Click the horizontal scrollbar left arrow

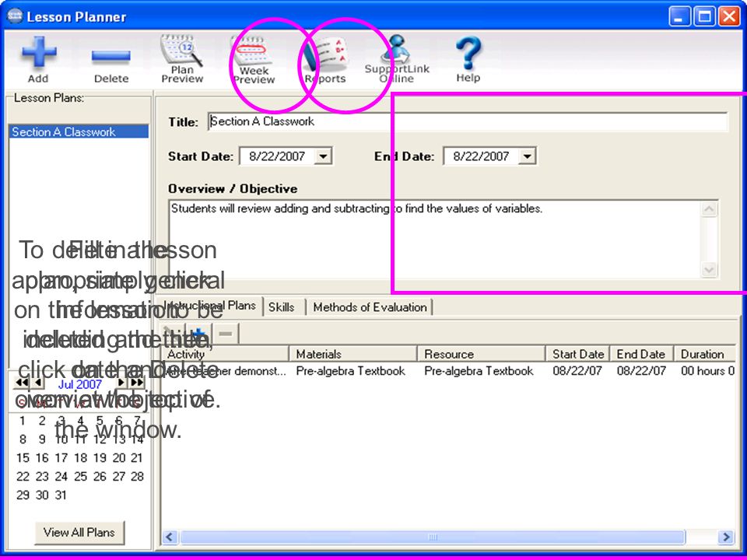point(170,537)
